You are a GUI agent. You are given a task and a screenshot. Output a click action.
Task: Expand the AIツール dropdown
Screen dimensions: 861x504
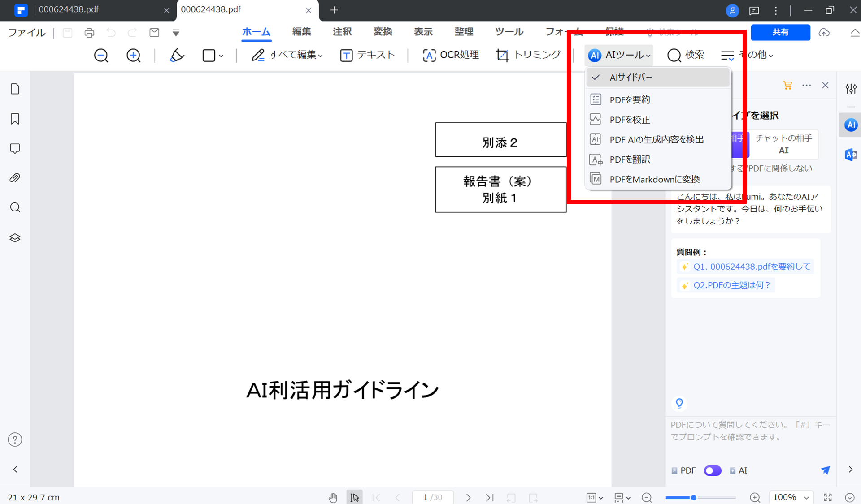[619, 55]
